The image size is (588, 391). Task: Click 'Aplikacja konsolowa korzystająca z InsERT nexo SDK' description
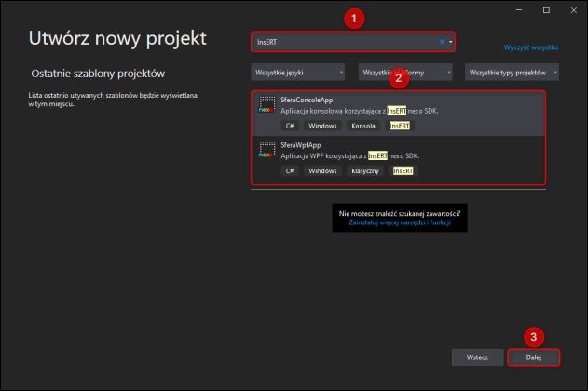360,111
